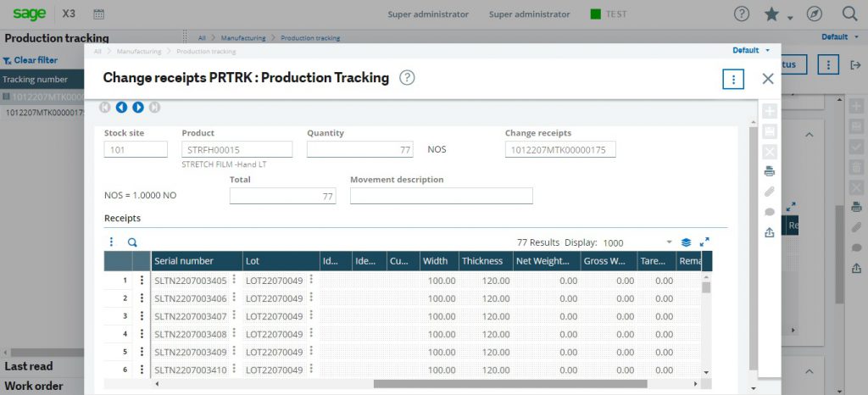Viewport: 868px width, 395px height.
Task: Open the Default dropdown in dialog header
Action: (x=751, y=51)
